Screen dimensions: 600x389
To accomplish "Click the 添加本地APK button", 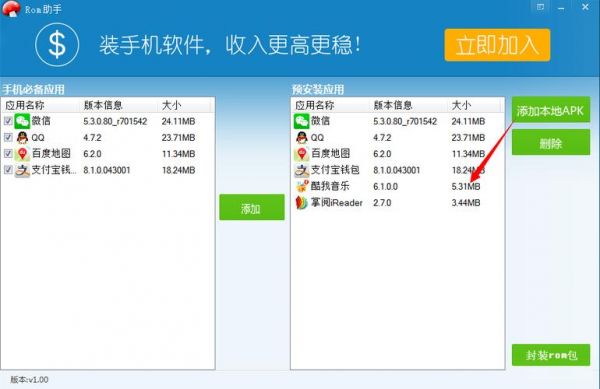I will point(551,110).
